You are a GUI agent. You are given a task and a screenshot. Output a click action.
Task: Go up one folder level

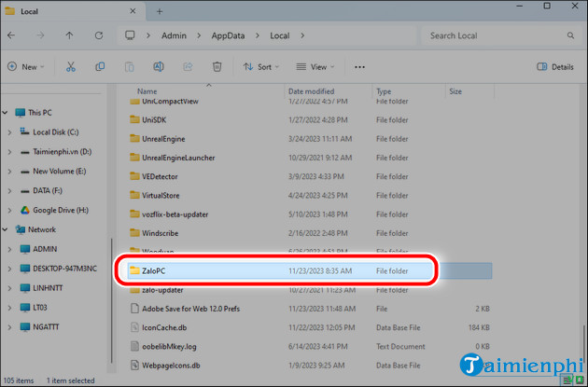[70, 35]
